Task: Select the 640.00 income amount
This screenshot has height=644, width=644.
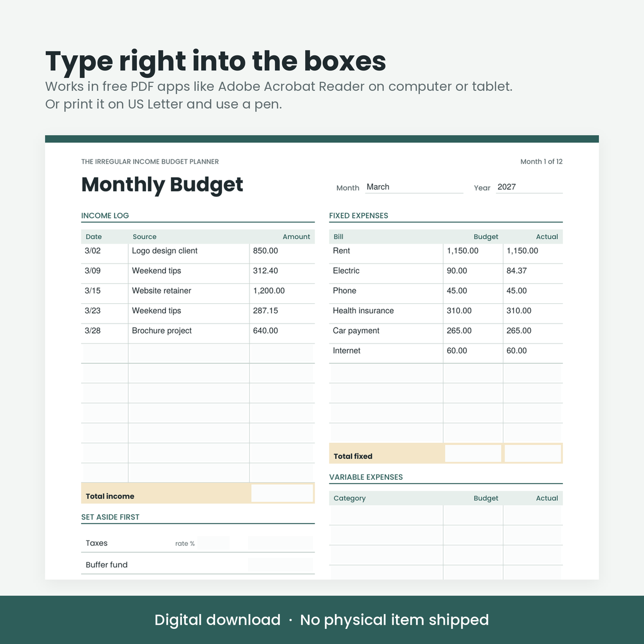Action: click(282, 333)
